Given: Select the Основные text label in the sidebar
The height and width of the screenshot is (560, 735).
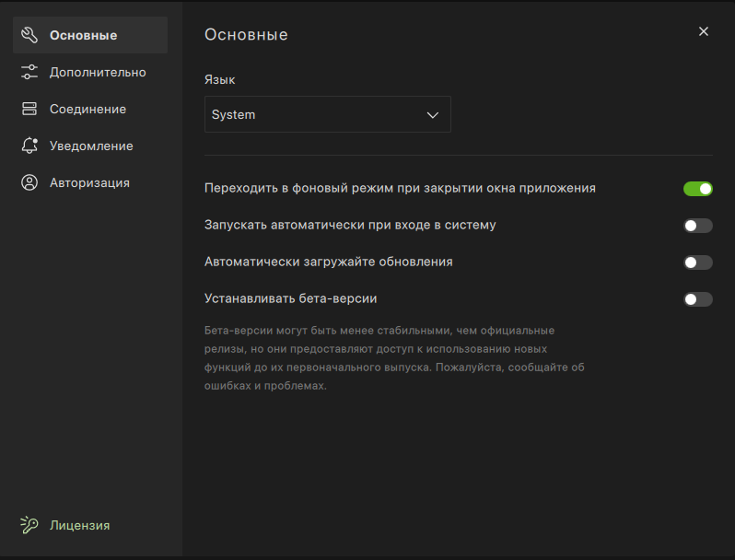Looking at the screenshot, I should 83,35.
